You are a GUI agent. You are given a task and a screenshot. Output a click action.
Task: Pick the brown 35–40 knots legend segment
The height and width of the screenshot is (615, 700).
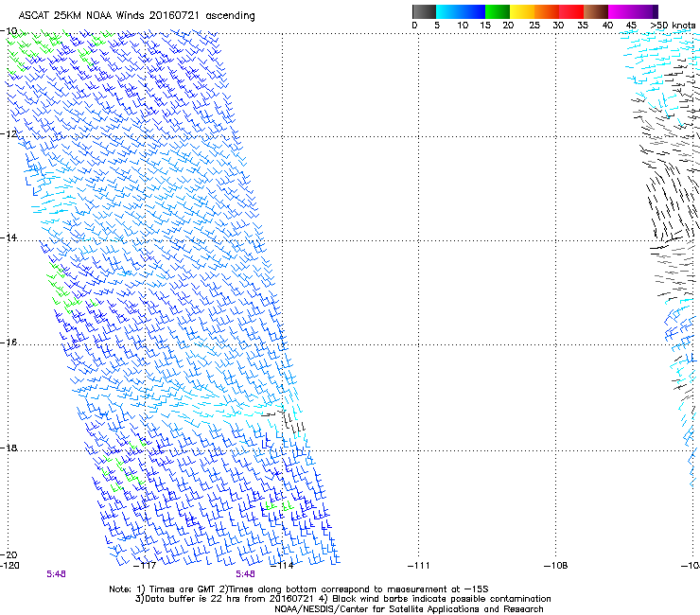pos(596,11)
